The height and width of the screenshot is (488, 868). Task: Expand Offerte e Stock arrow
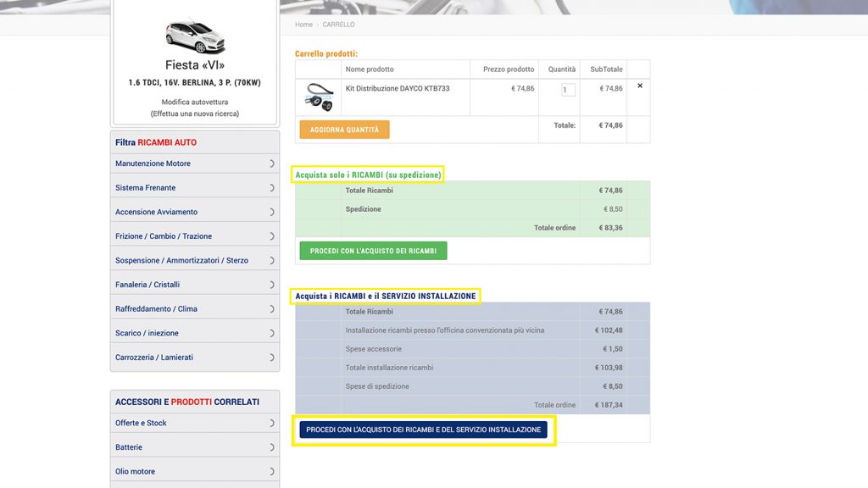coord(271,424)
